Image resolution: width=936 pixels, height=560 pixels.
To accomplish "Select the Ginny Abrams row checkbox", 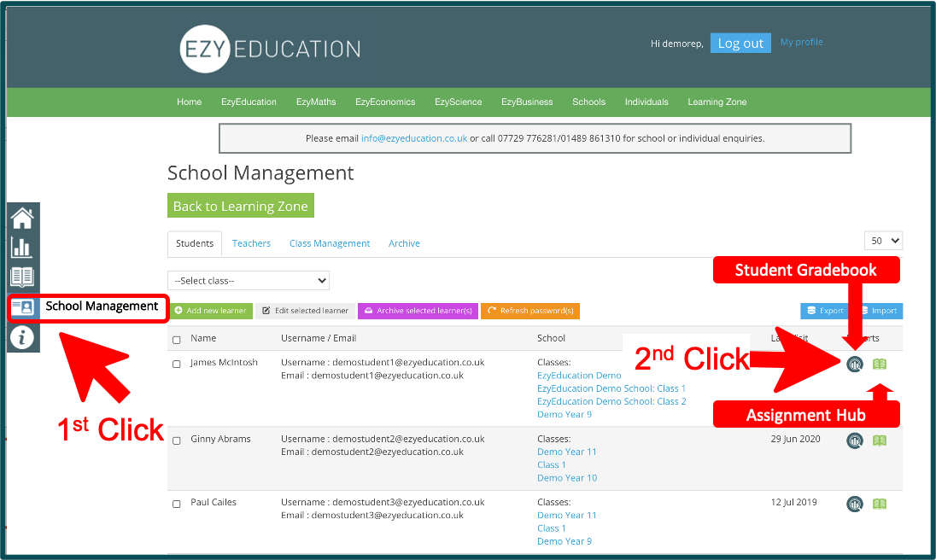I will click(x=177, y=440).
